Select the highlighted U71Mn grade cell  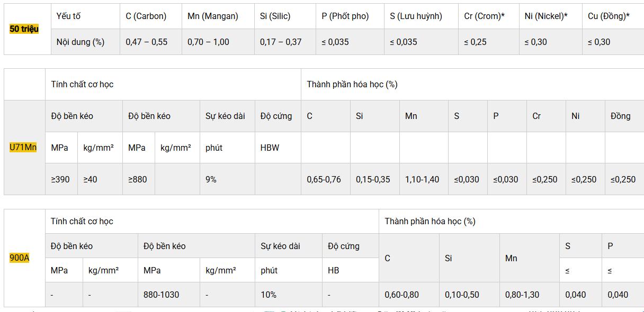pyautogui.click(x=23, y=147)
